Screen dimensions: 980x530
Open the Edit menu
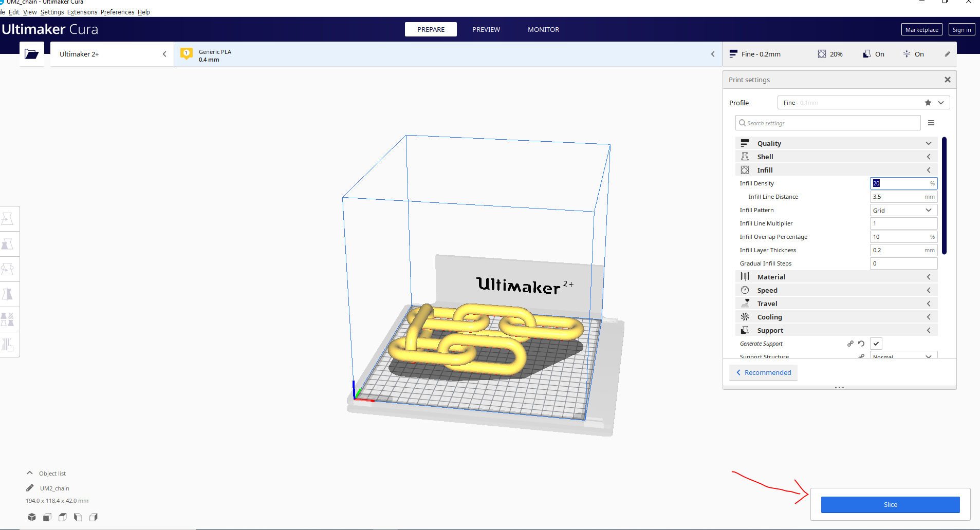(x=14, y=12)
